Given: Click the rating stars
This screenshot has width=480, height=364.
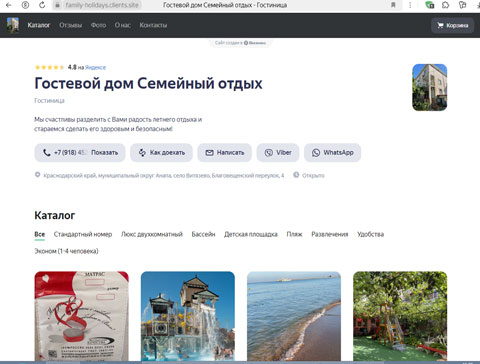Looking at the screenshot, I should 50,67.
